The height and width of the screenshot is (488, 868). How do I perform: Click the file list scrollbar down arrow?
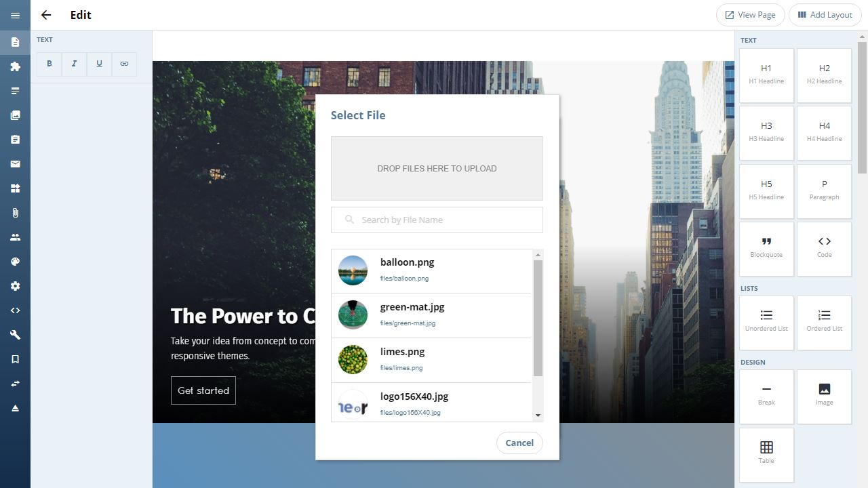pyautogui.click(x=538, y=415)
